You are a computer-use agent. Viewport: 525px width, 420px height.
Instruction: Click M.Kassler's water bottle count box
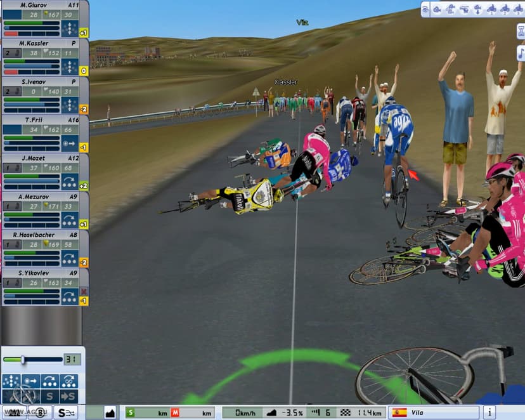[13, 53]
